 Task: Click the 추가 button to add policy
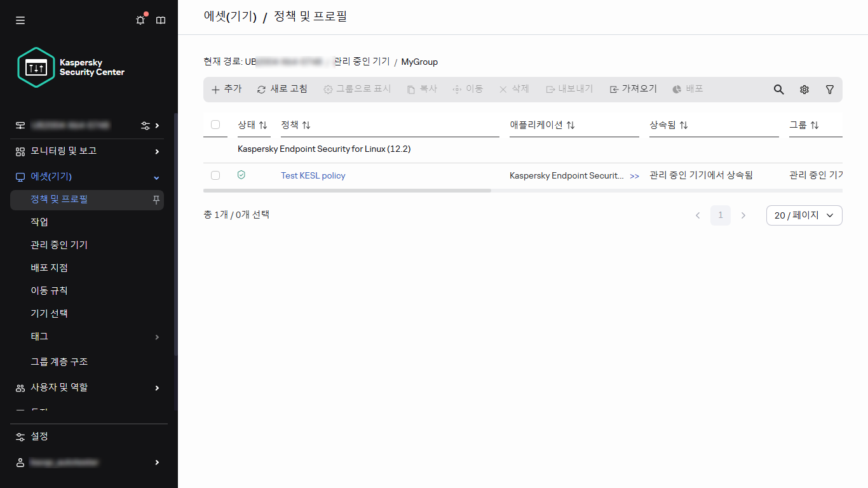[226, 89]
